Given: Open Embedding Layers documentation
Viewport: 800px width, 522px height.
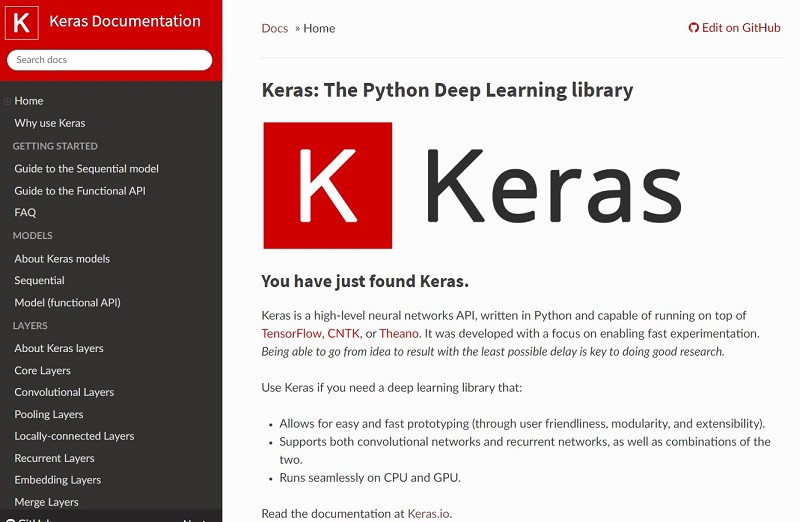Looking at the screenshot, I should tap(57, 480).
